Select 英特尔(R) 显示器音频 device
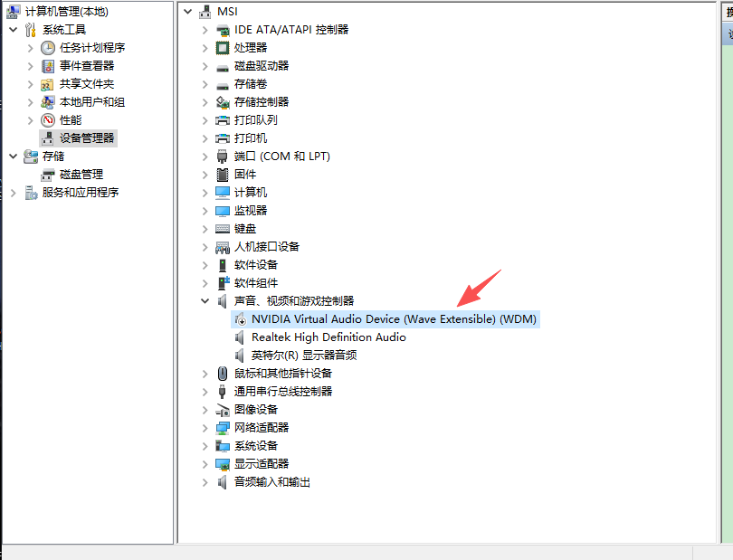Image resolution: width=733 pixels, height=560 pixels. pos(304,356)
